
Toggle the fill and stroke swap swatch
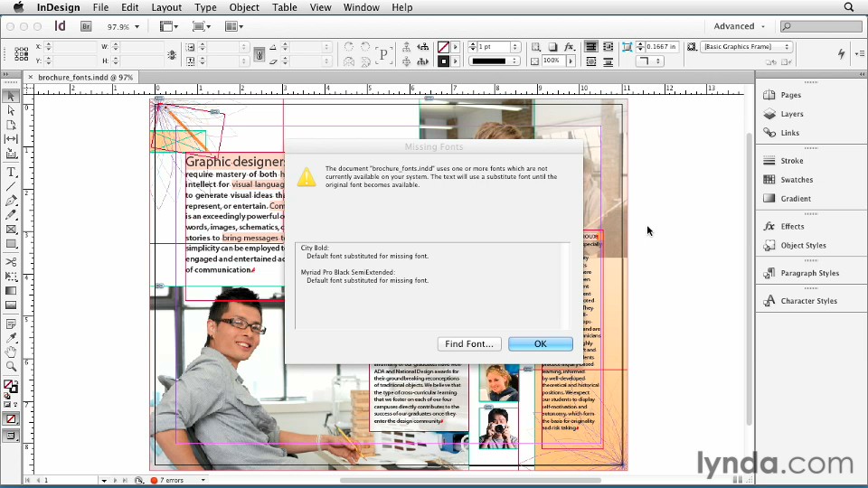(14, 382)
